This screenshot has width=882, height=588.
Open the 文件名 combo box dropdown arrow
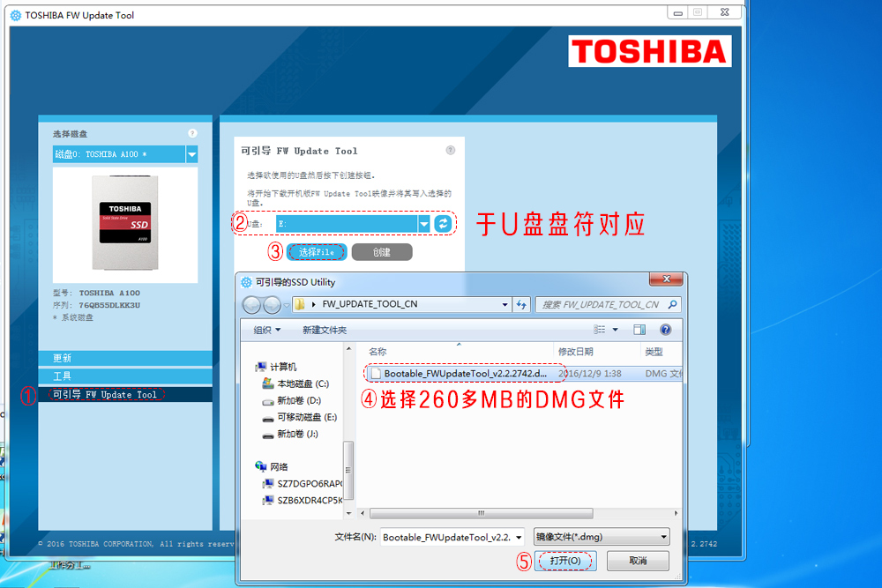coord(519,538)
